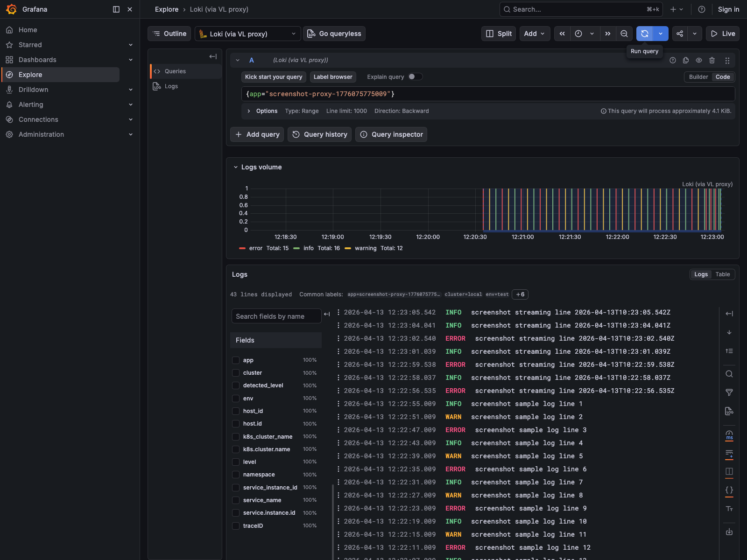Check the detected_level field checkbox
This screenshot has height=560, width=747.
(x=236, y=385)
